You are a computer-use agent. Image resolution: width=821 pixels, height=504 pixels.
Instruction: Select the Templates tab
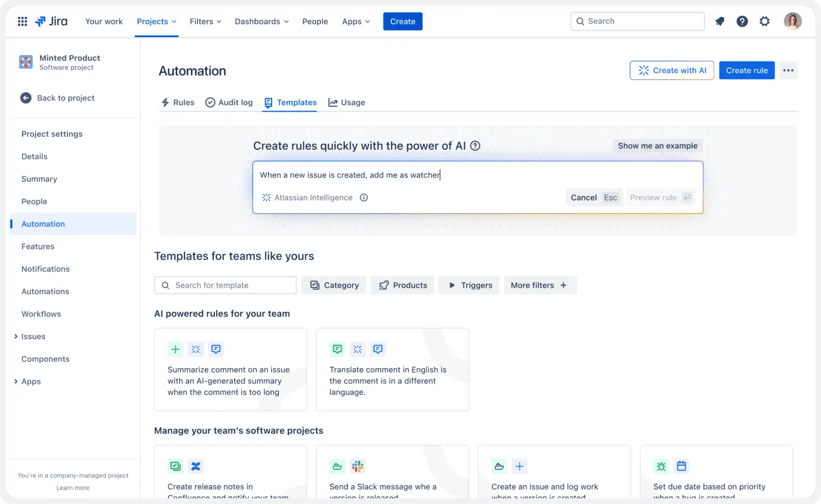(290, 103)
